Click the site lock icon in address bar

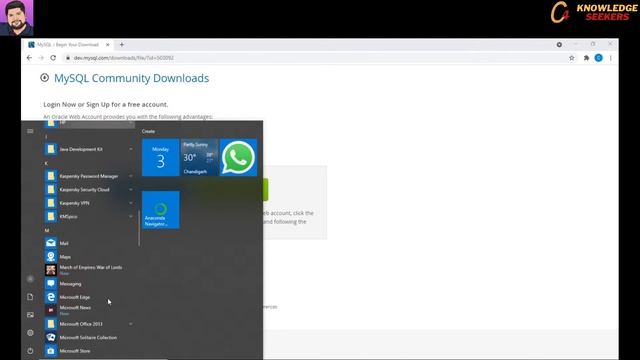click(68, 58)
